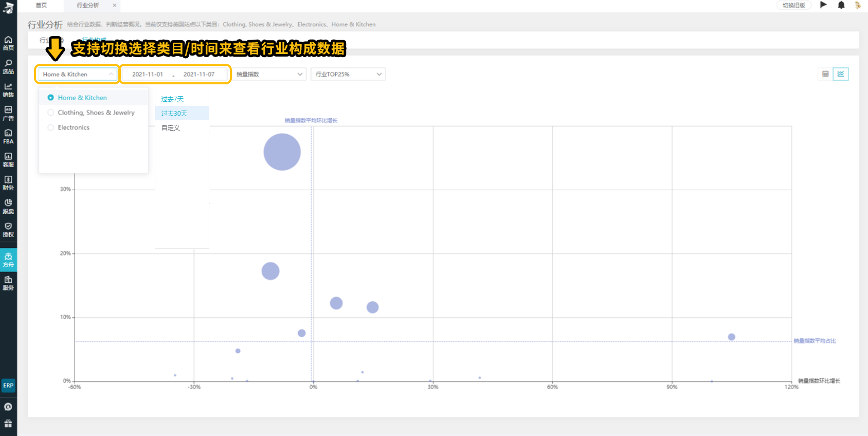The height and width of the screenshot is (436, 868).
Task: Click the 销量指数平均环比增长 label
Action: click(x=311, y=120)
